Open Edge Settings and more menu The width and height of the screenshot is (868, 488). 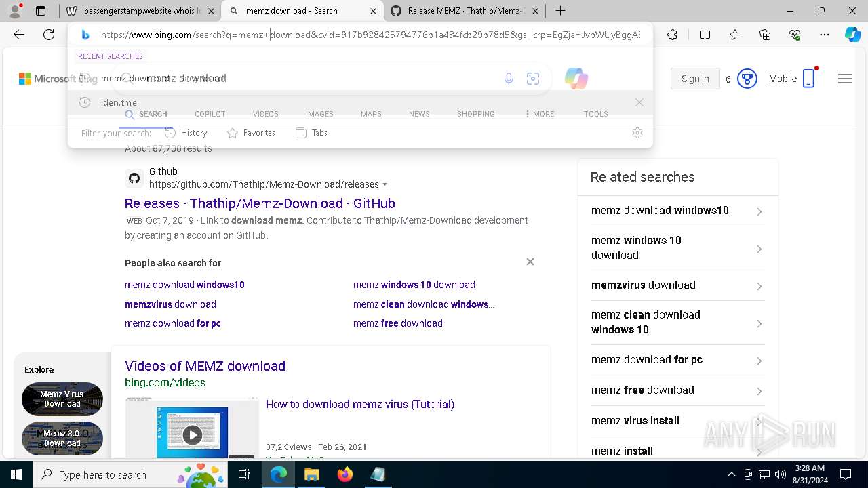point(825,35)
